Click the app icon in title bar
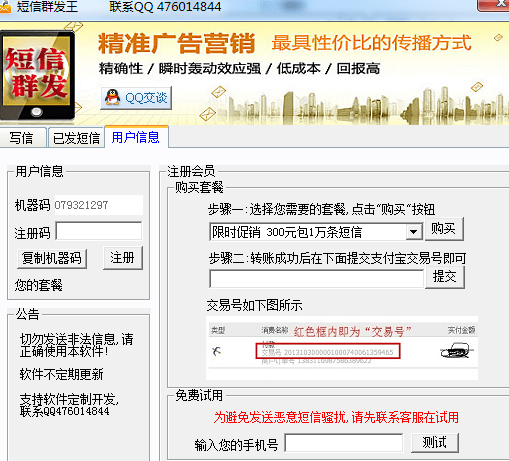The width and height of the screenshot is (509, 461). tap(5, 7)
